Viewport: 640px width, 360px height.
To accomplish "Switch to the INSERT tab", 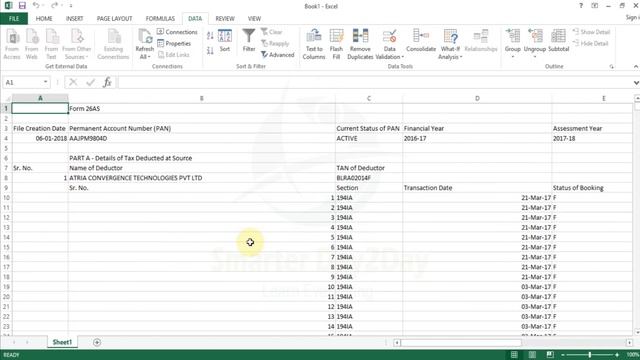I will pos(74,19).
